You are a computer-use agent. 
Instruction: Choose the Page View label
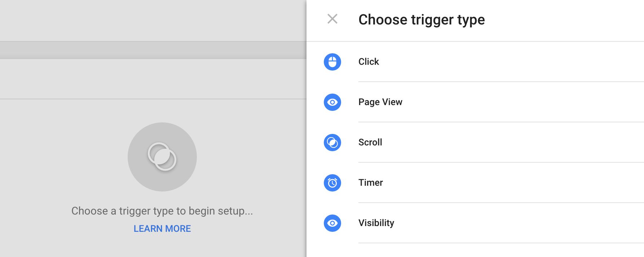(380, 102)
